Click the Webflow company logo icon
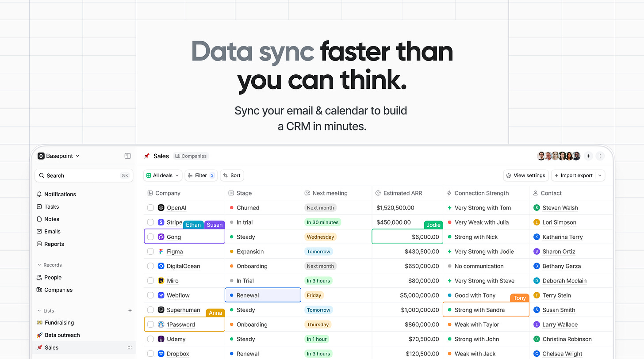This screenshot has height=359, width=644. 161,295
